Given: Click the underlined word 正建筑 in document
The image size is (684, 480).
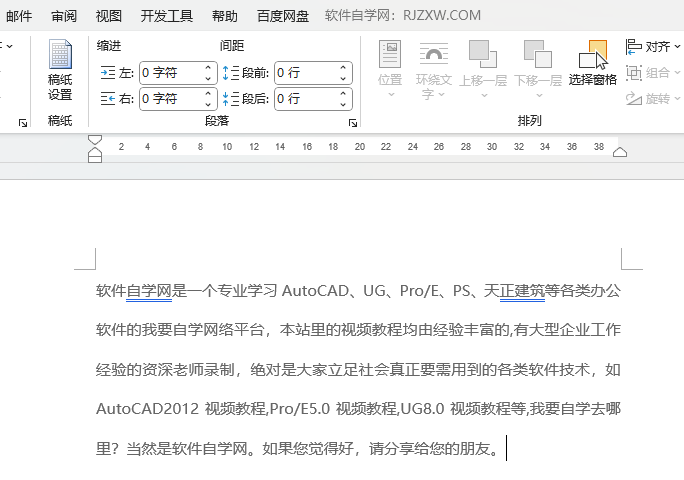Looking at the screenshot, I should (523, 291).
